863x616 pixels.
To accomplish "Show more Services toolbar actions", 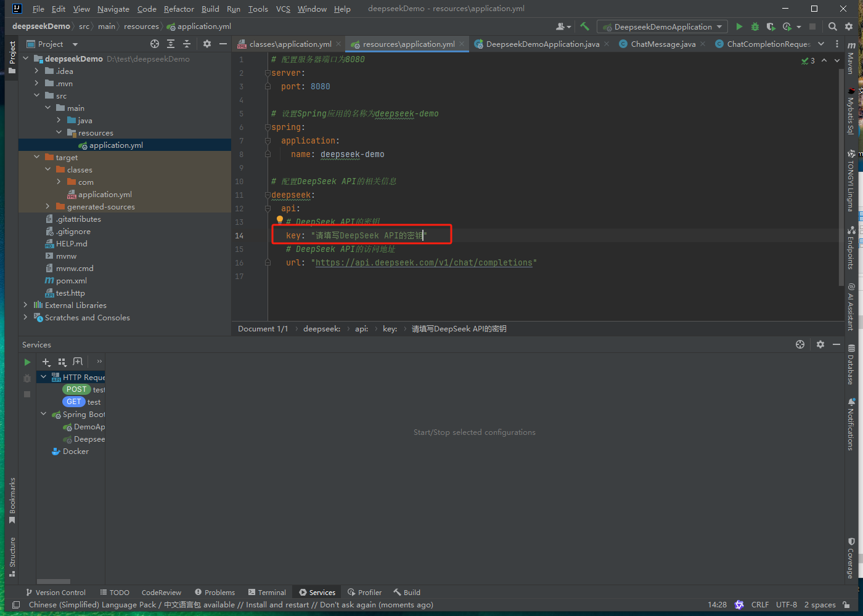I will (99, 362).
